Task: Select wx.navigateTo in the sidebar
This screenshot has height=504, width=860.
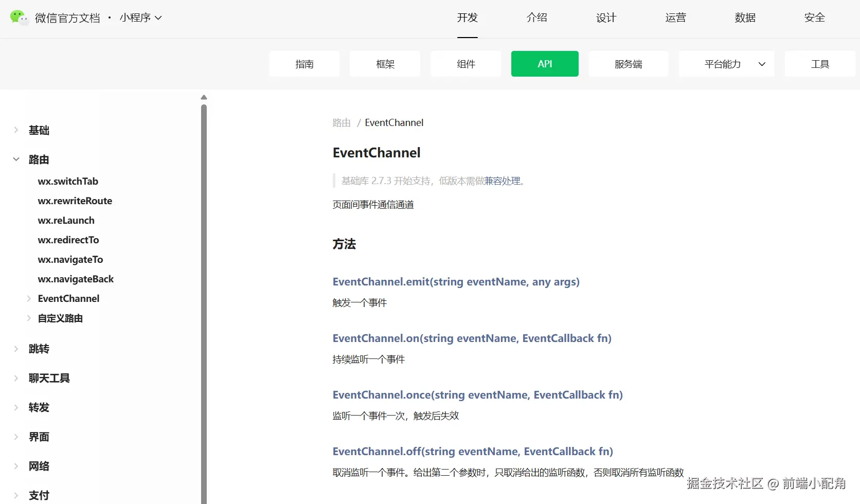Action: (70, 259)
